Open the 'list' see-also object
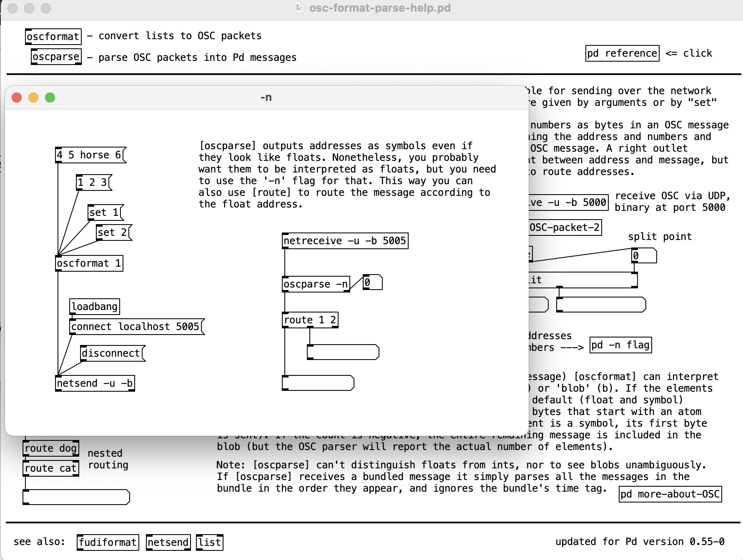743x560 pixels. click(210, 542)
